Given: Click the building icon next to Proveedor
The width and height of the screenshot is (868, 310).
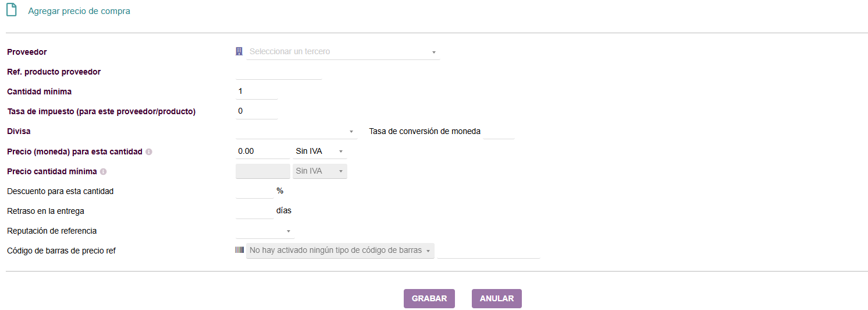Looking at the screenshot, I should [239, 51].
